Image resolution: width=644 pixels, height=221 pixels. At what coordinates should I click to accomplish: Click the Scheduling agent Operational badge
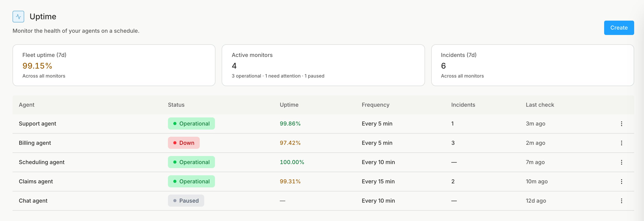pyautogui.click(x=191, y=162)
